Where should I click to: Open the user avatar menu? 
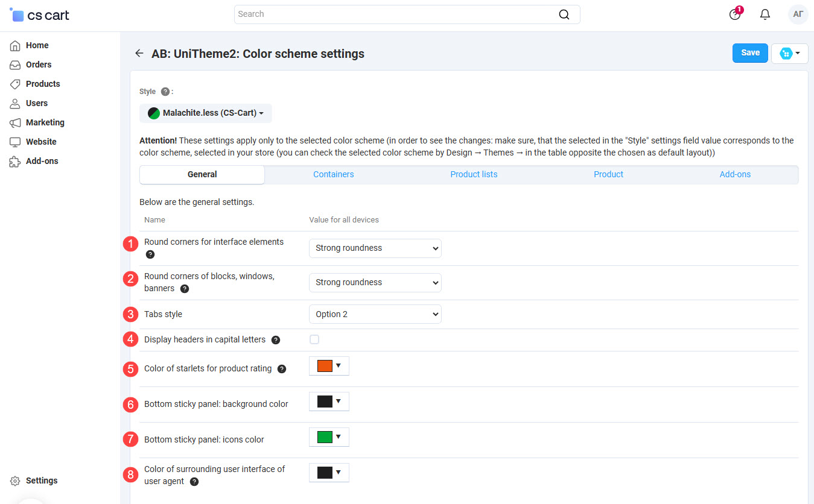point(798,14)
